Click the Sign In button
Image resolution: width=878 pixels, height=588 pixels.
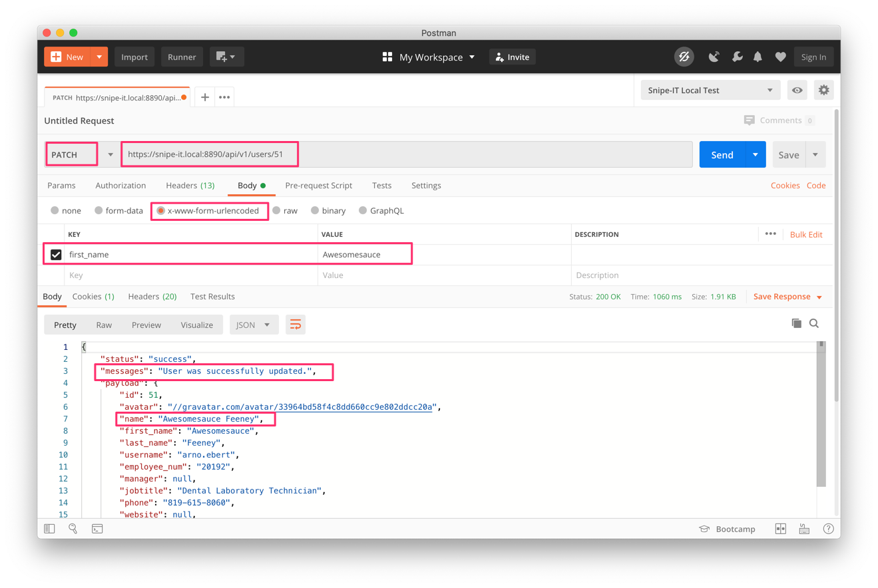coord(813,57)
